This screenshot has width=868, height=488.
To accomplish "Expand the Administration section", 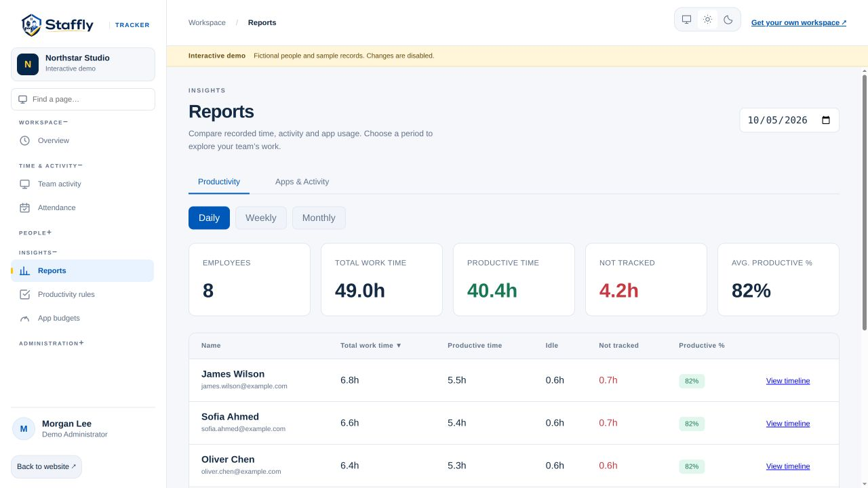I will tap(52, 343).
